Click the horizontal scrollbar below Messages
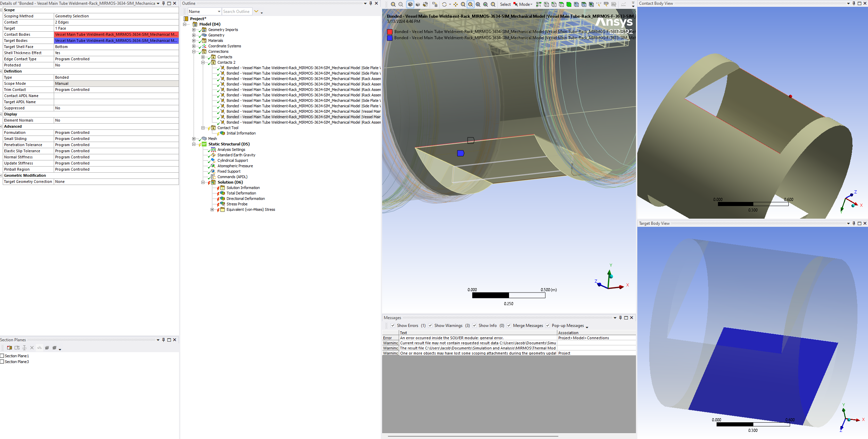868x439 pixels. pos(473,436)
